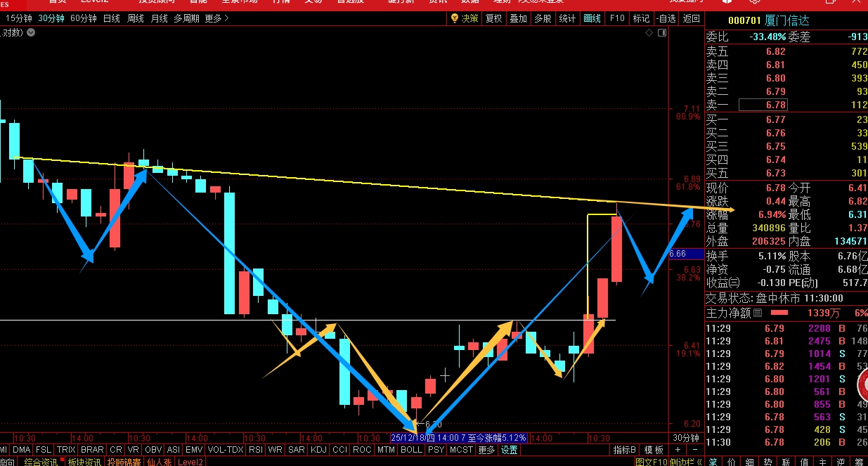Click the 叠加 overlay button
Screen dimensions: 868x466
point(518,18)
